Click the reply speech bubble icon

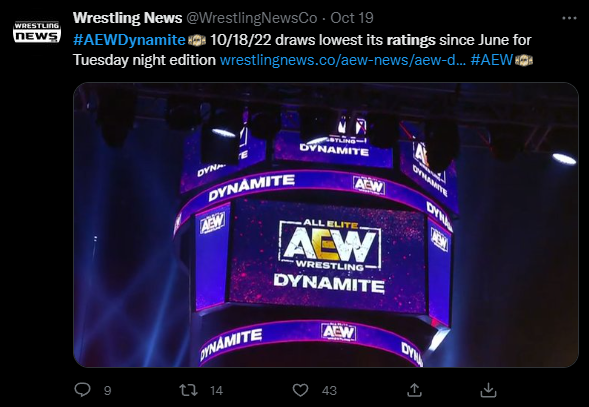tap(82, 390)
